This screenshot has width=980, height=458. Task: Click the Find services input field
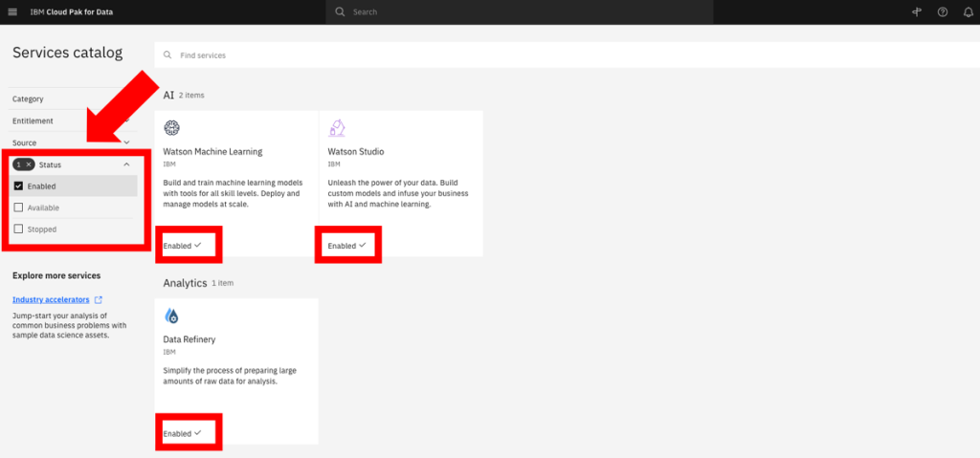(x=567, y=55)
